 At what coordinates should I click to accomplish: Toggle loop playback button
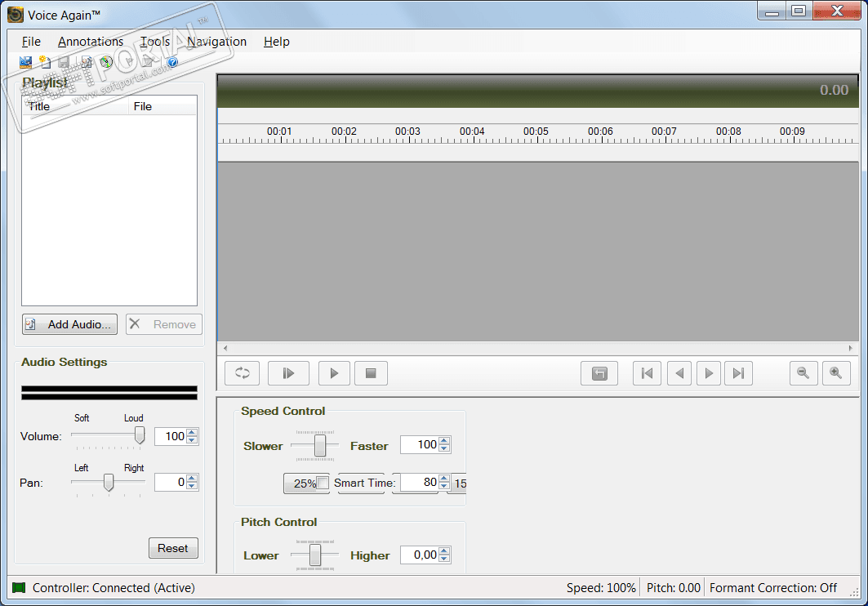242,373
